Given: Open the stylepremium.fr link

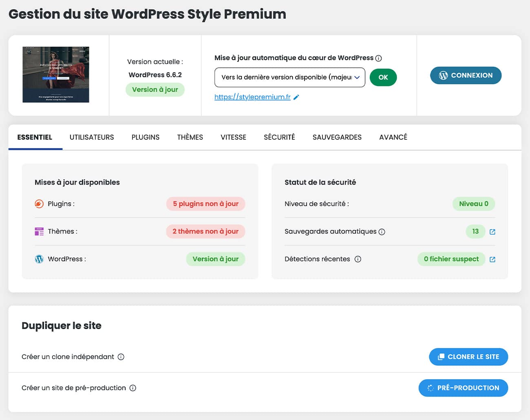Looking at the screenshot, I should tap(252, 97).
